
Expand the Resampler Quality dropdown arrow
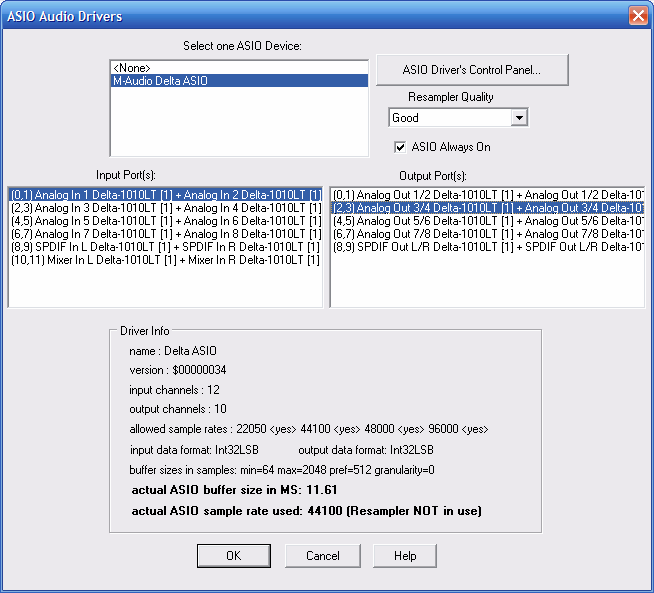point(519,118)
